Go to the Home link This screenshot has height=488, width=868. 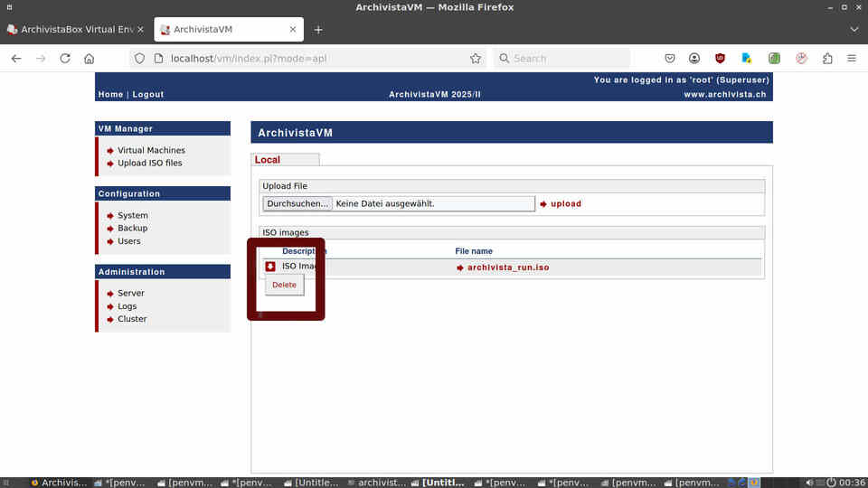coord(110,94)
